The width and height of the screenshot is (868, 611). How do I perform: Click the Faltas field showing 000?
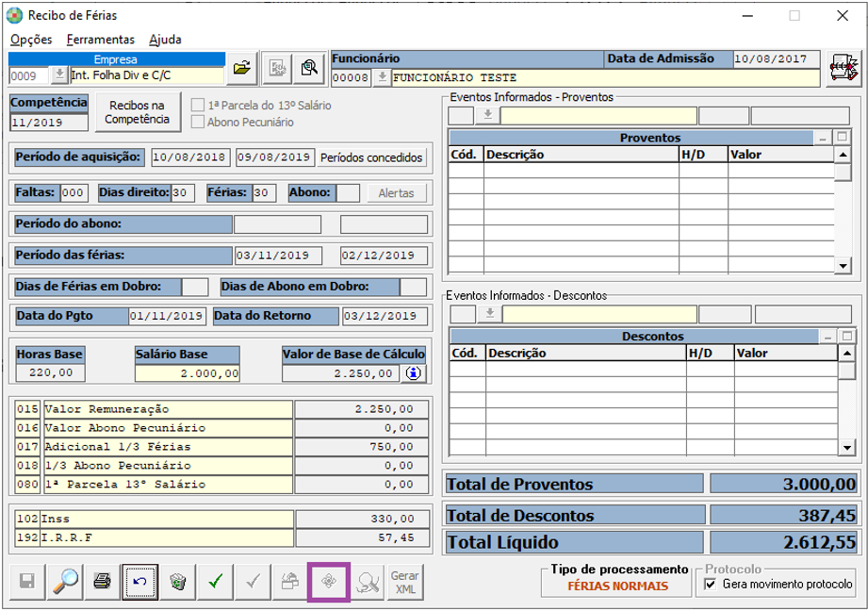(74, 192)
